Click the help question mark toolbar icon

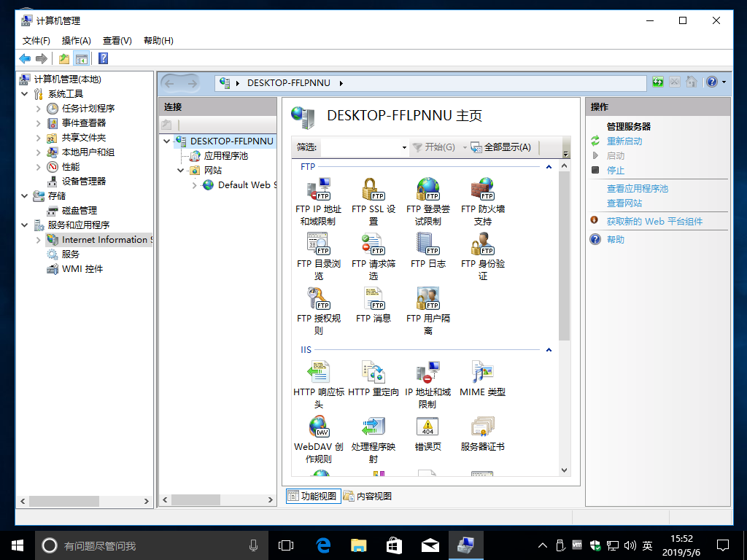click(103, 58)
